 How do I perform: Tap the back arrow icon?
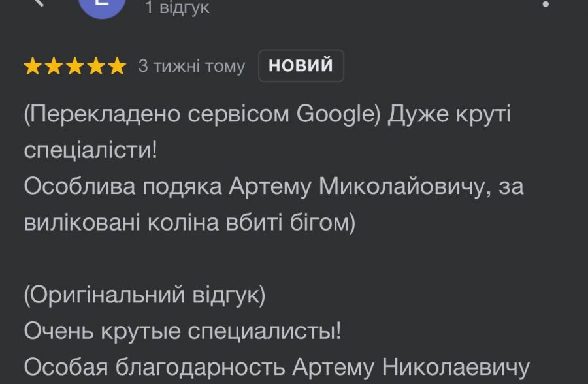point(39,3)
